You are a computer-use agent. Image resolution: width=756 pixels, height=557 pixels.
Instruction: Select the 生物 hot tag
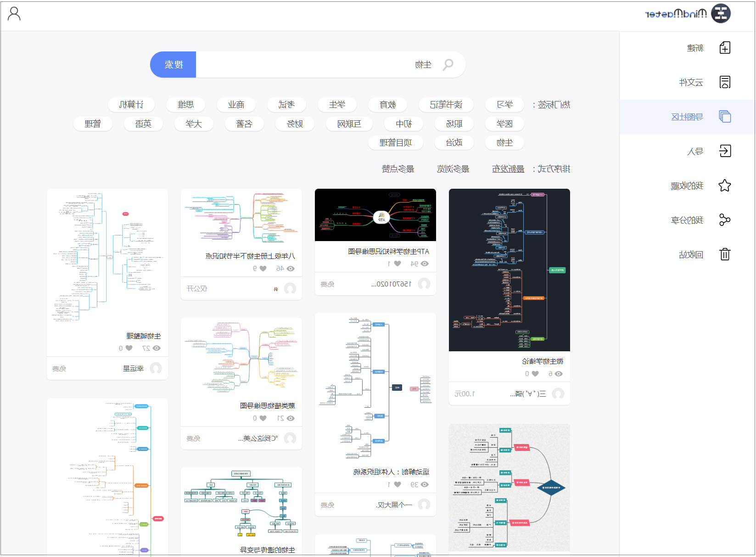coord(504,143)
